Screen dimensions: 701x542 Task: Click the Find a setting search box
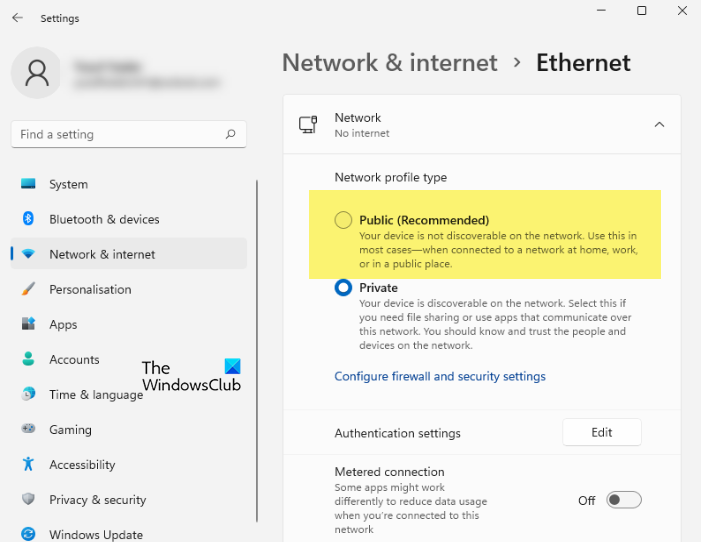(x=120, y=134)
